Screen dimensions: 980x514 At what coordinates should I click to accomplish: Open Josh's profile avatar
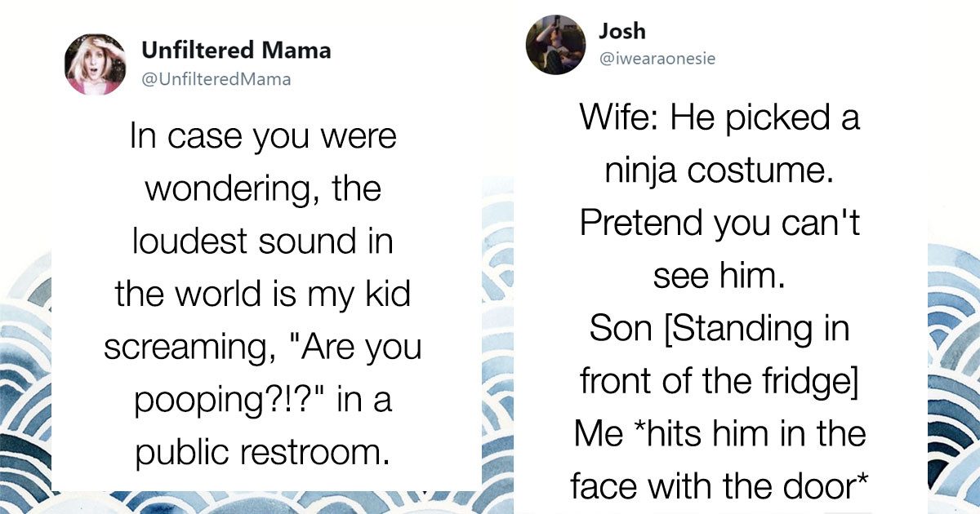coord(555,45)
